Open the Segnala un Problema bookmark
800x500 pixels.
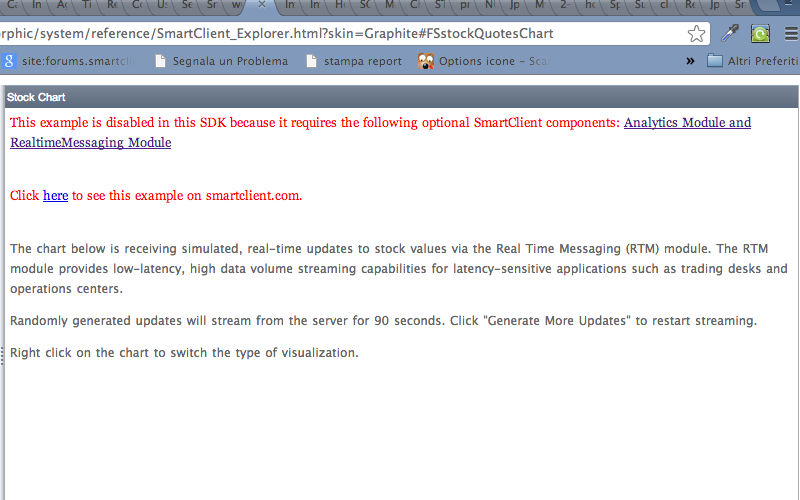221,61
